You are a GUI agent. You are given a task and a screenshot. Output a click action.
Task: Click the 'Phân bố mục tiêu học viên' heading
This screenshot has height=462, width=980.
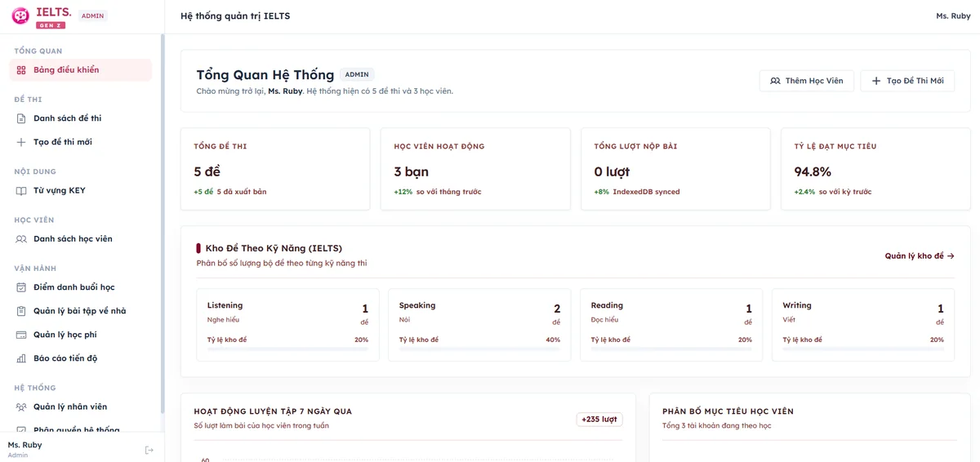point(728,411)
